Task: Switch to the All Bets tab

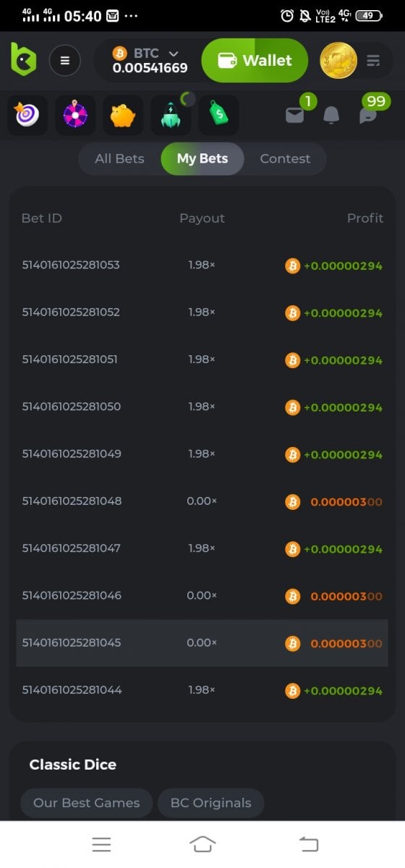Action: click(x=119, y=158)
